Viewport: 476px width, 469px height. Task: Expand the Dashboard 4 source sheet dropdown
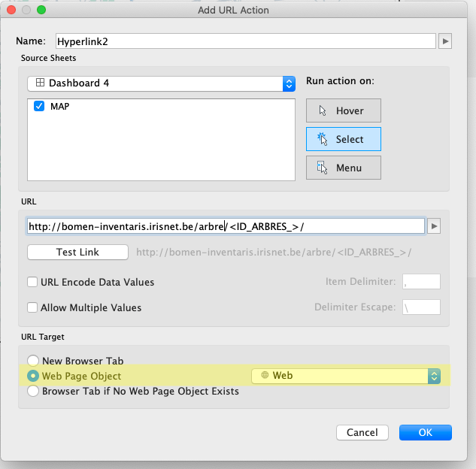pyautogui.click(x=289, y=83)
